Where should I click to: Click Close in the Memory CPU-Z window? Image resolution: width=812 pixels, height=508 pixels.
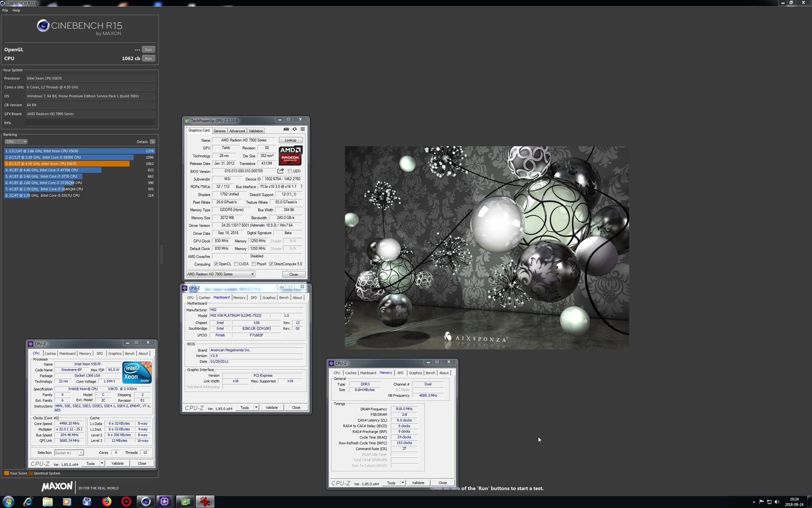(x=443, y=483)
